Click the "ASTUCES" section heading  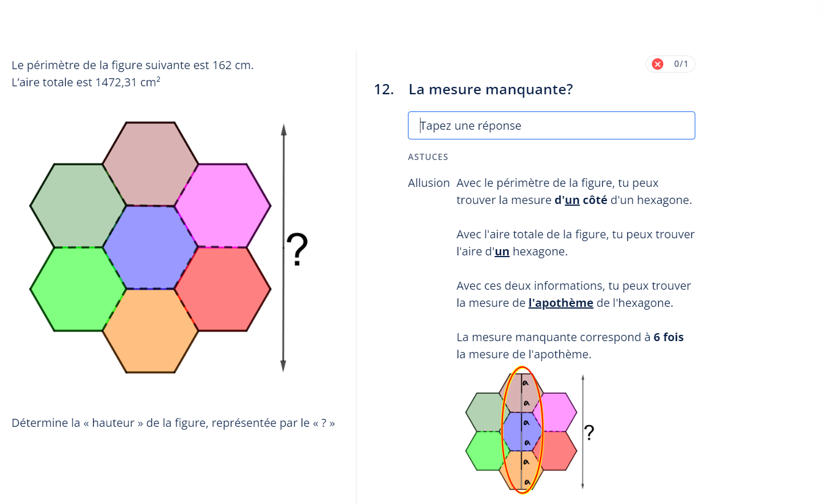coord(428,157)
